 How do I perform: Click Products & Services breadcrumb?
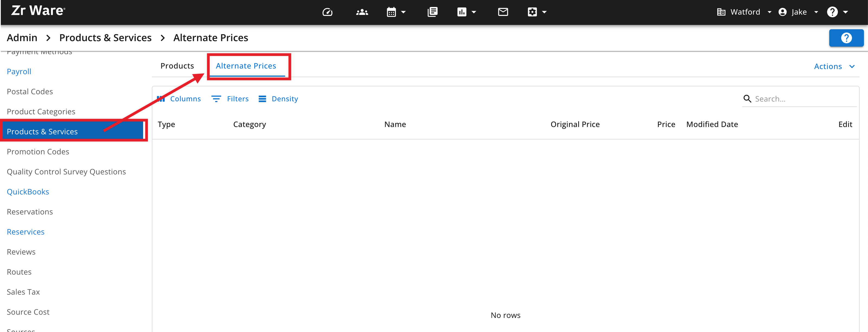(x=105, y=38)
